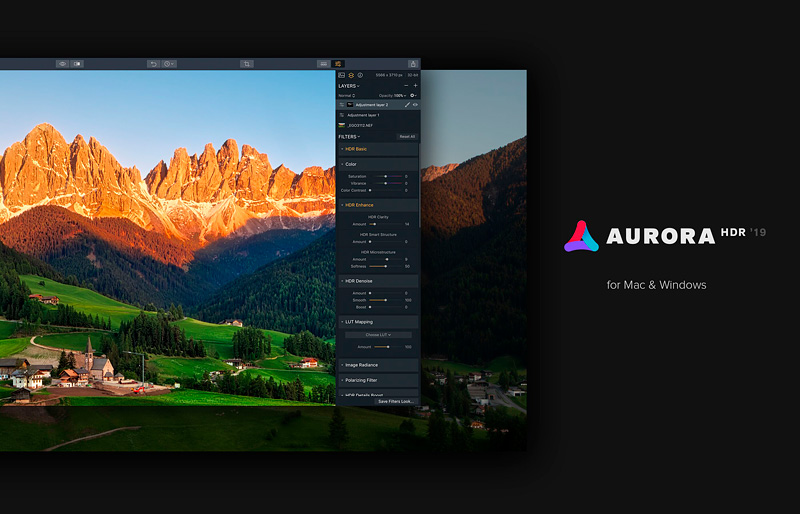Image resolution: width=800 pixels, height=514 pixels.
Task: Open the Normal blend mode dropdown
Action: point(346,95)
